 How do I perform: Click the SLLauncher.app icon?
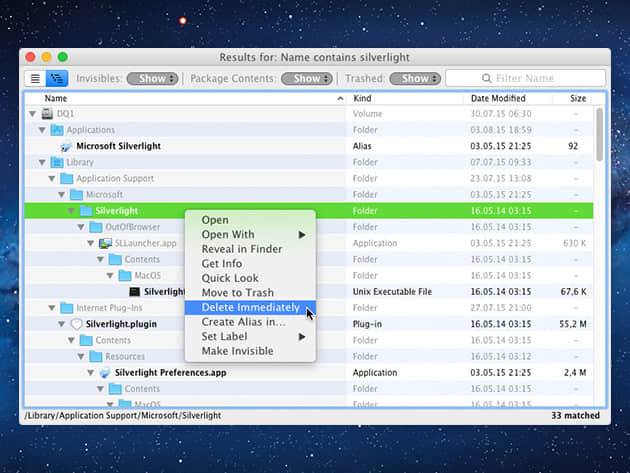click(104, 243)
